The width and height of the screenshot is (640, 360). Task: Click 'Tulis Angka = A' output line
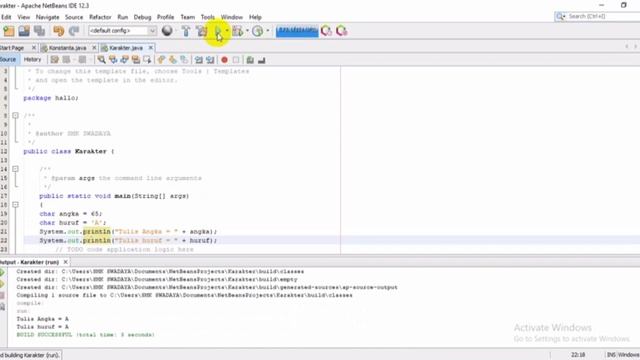point(42,319)
